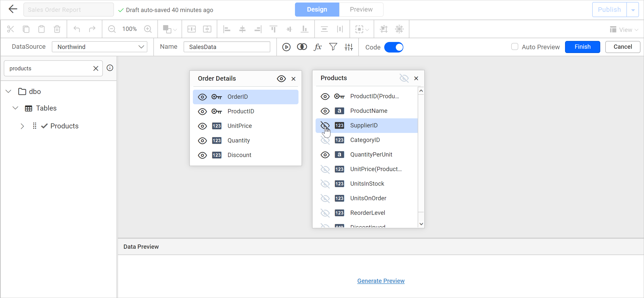This screenshot has width=644, height=298.
Task: Collapse the dbo schema node
Action: click(x=9, y=91)
